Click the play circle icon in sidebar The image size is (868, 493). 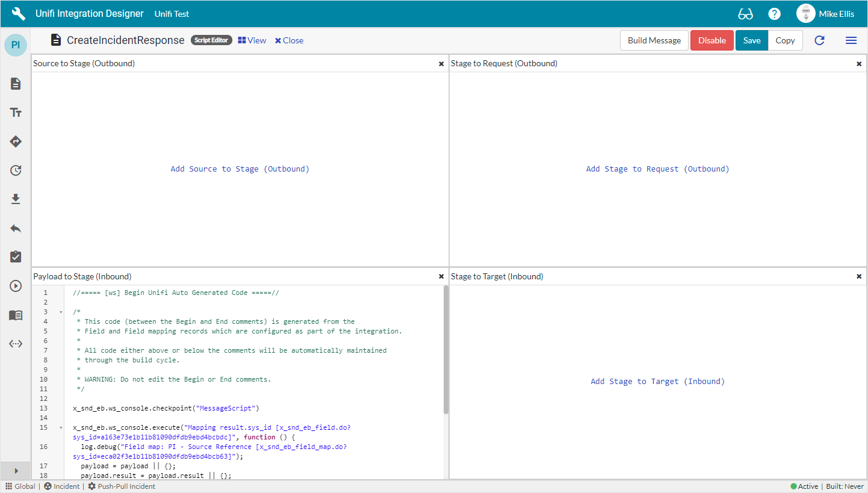[x=16, y=286]
